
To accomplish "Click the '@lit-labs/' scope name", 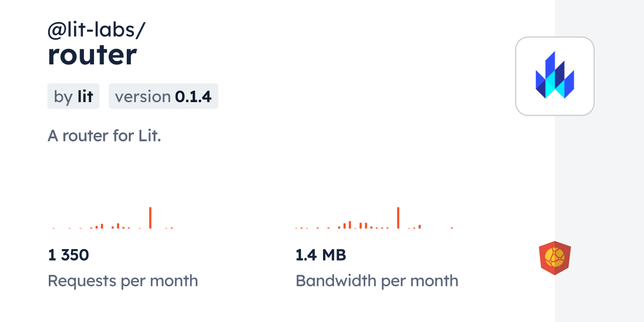I will pyautogui.click(x=96, y=30).
